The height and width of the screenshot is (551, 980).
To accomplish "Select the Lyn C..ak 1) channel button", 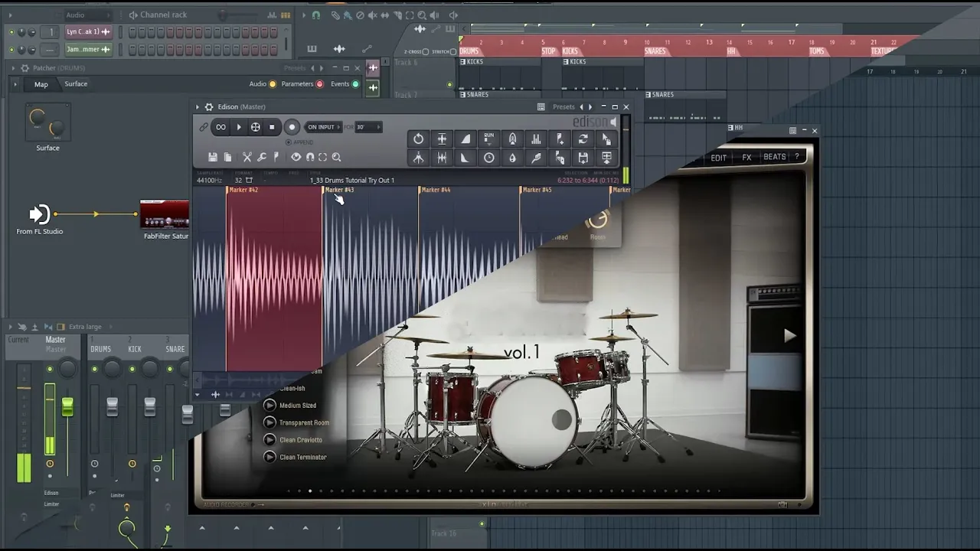I will 88,32.
